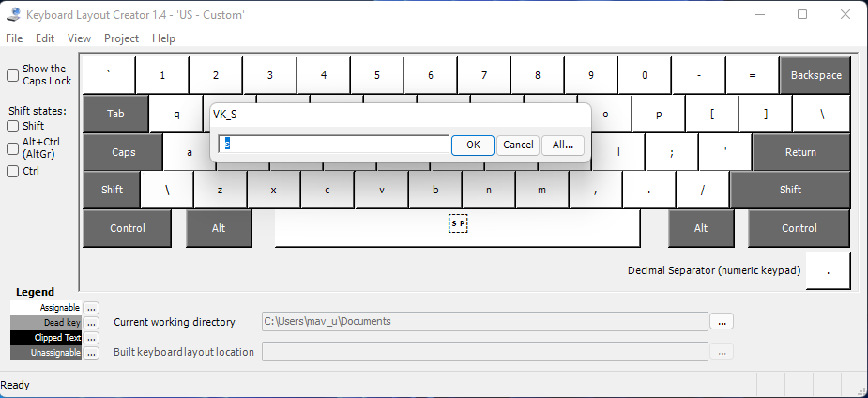The height and width of the screenshot is (398, 868).
Task: Browse for the current working directory
Action: pyautogui.click(x=722, y=322)
